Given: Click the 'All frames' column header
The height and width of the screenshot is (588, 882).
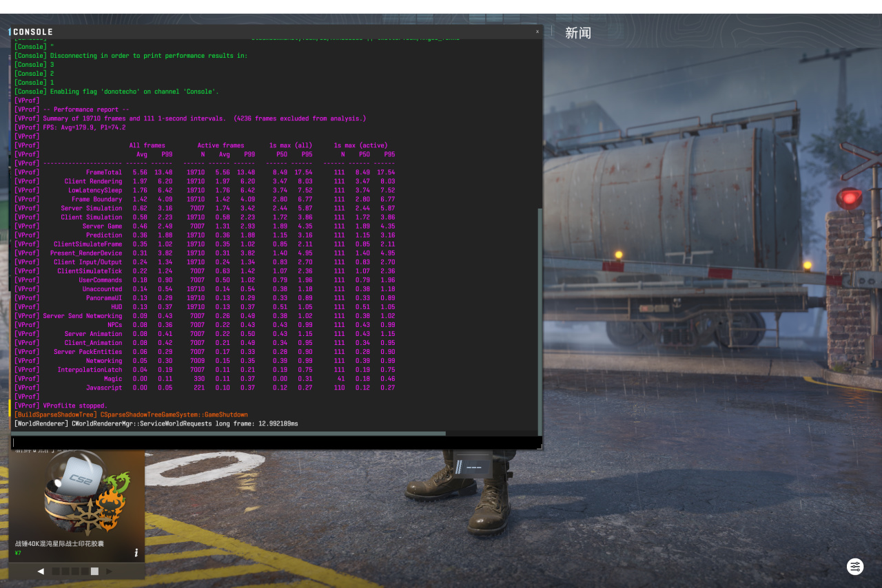Looking at the screenshot, I should pos(147,145).
